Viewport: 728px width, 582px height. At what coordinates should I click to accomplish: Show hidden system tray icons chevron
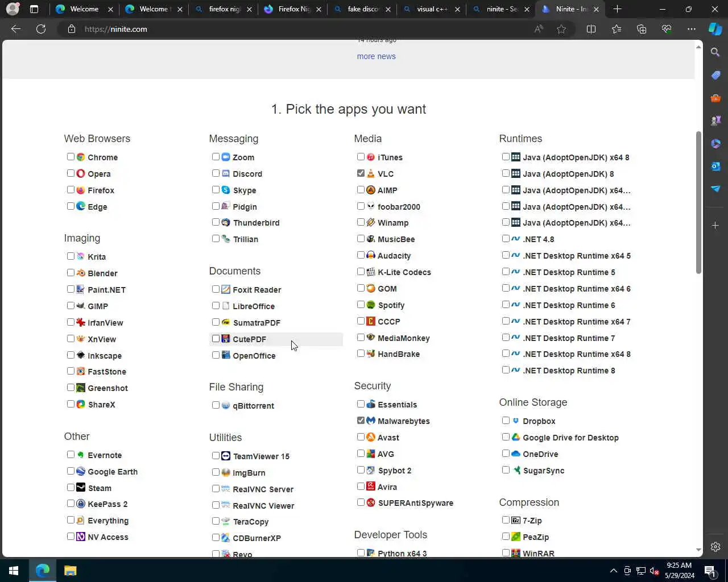[613, 571]
